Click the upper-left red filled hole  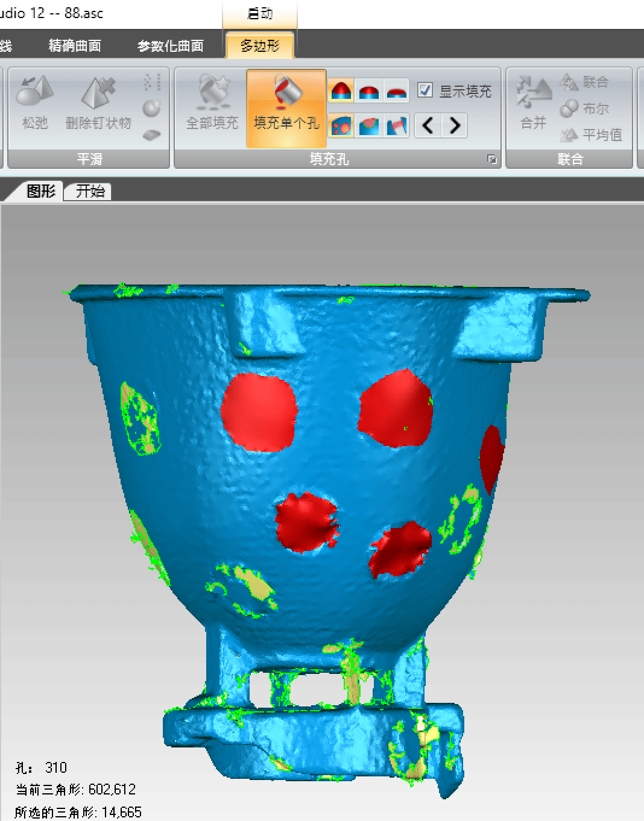[259, 412]
